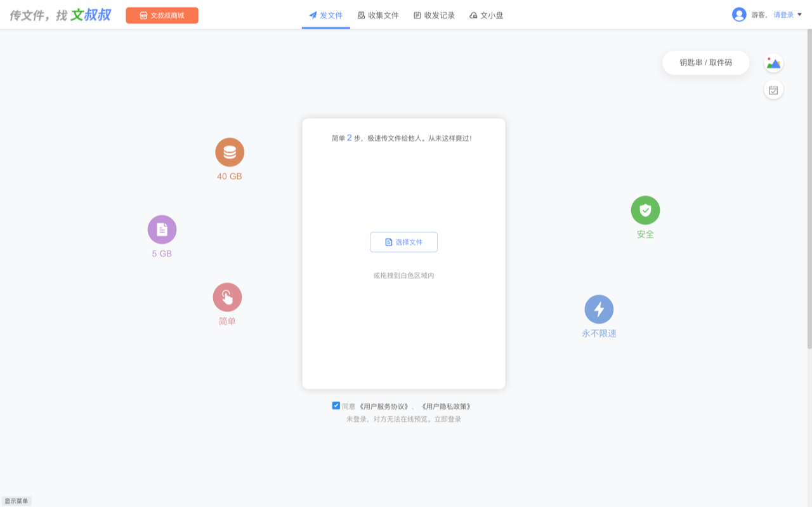Click the 请登录 link
The height and width of the screenshot is (507, 812).
tap(783, 15)
